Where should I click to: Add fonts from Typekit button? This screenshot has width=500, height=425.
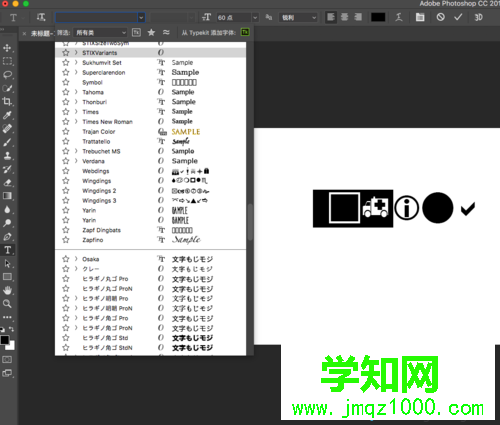pos(245,32)
